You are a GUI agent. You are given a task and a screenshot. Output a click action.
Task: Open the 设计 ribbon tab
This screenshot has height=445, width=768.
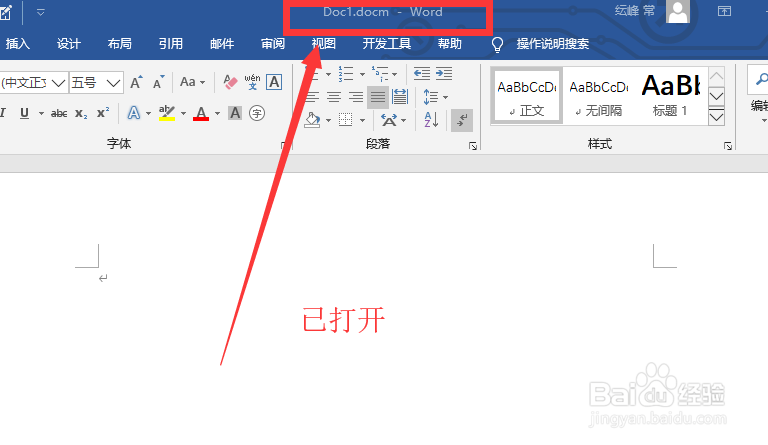pyautogui.click(x=69, y=44)
